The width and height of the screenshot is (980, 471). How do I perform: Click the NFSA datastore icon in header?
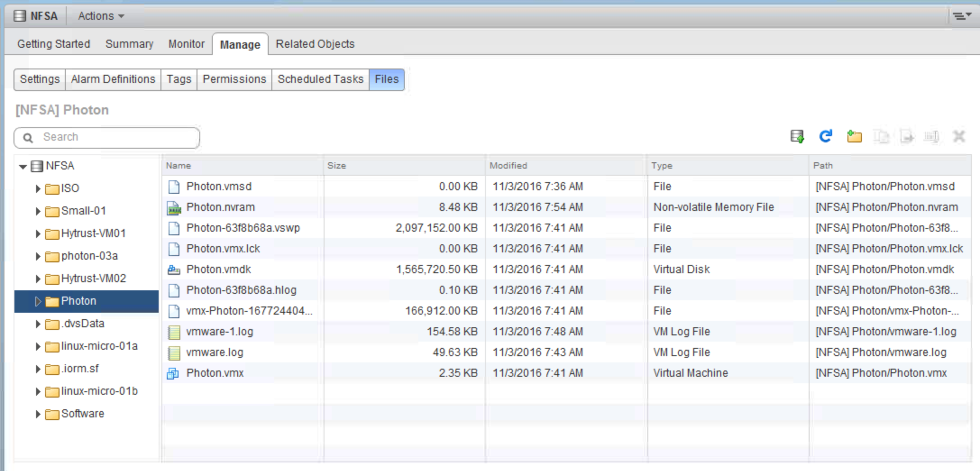[x=20, y=16]
